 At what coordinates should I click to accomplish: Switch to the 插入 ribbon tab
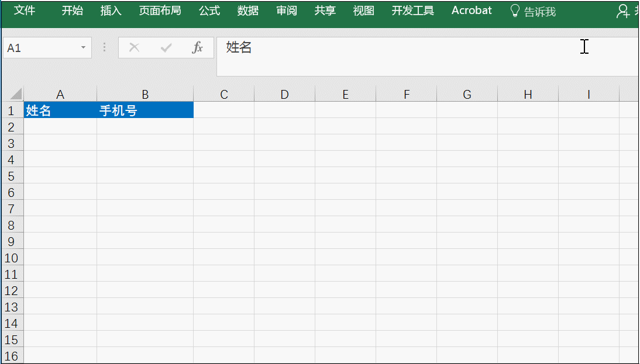coord(111,11)
